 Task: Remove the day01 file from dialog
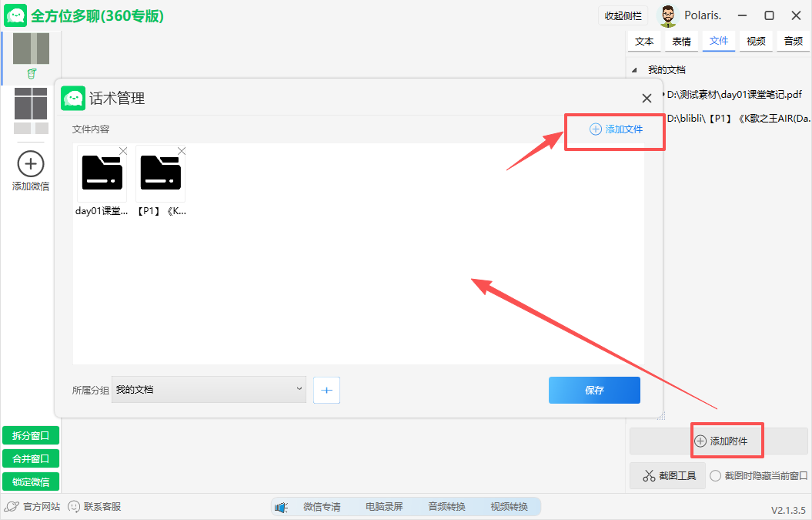pos(123,151)
